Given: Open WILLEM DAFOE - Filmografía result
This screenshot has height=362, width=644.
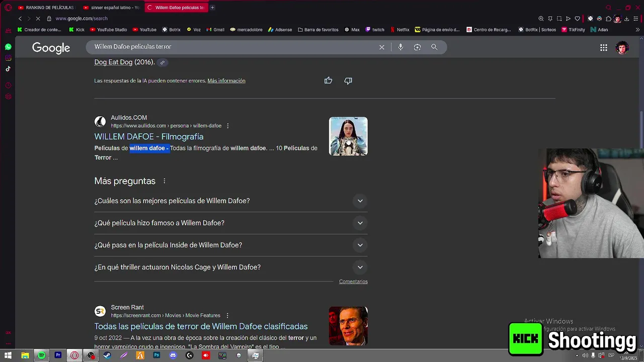Looking at the screenshot, I should point(149,137).
